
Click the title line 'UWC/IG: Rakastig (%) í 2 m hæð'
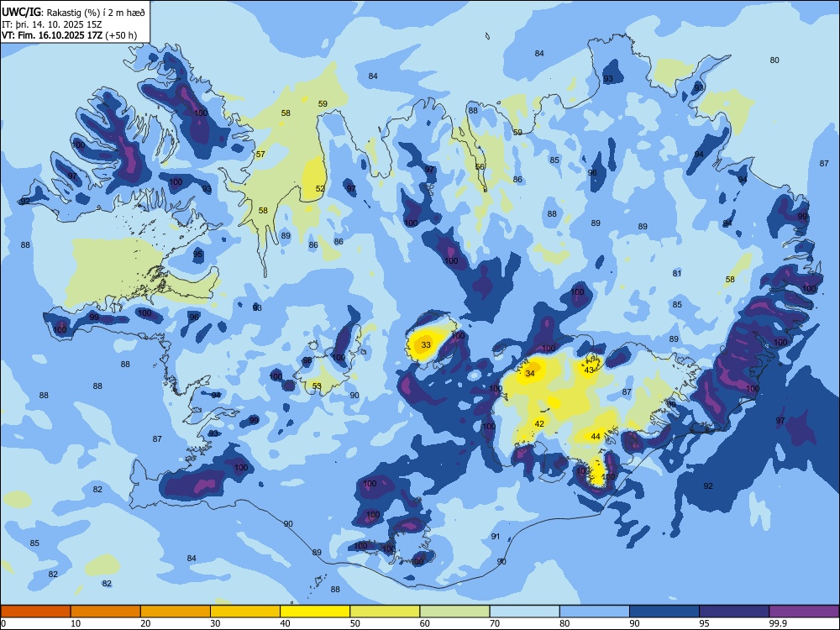pos(73,13)
